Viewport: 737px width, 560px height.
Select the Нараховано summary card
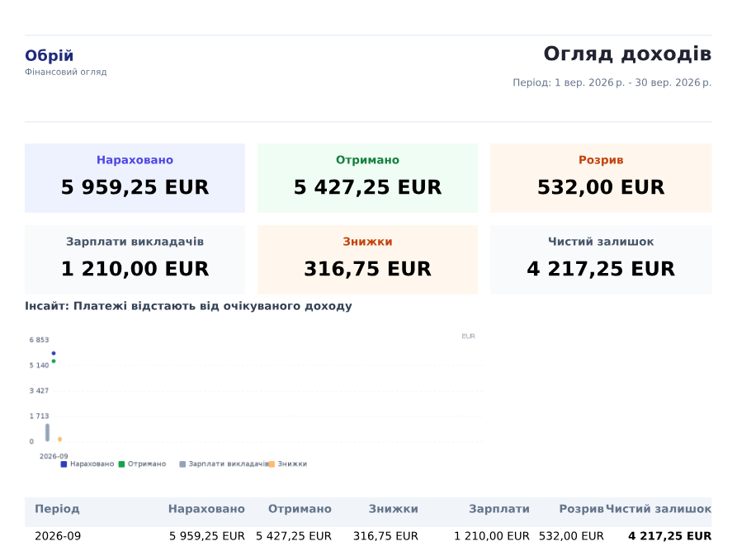pos(135,178)
